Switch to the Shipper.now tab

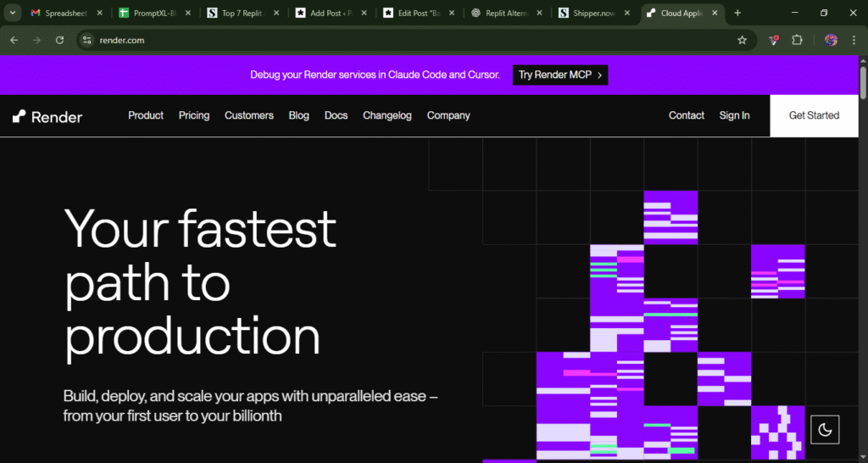(595, 14)
